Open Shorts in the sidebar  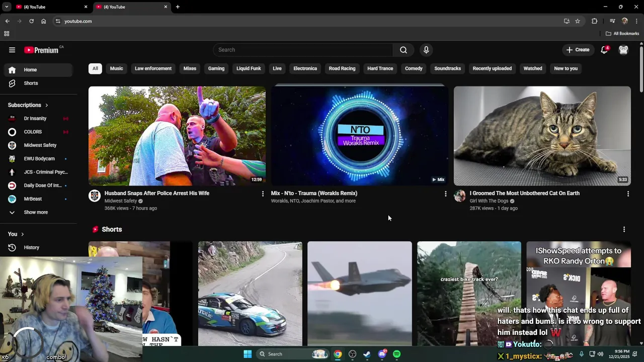click(x=38, y=83)
